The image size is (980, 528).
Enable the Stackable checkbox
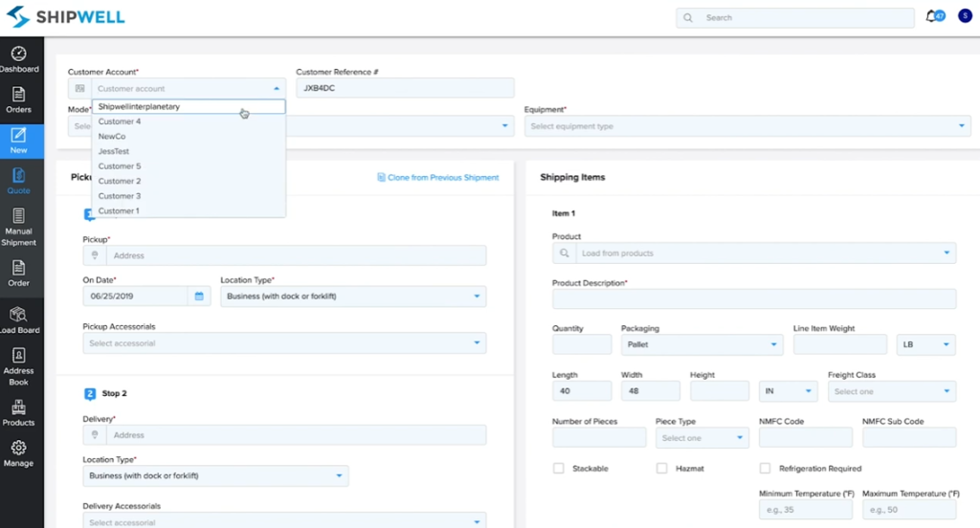point(558,469)
